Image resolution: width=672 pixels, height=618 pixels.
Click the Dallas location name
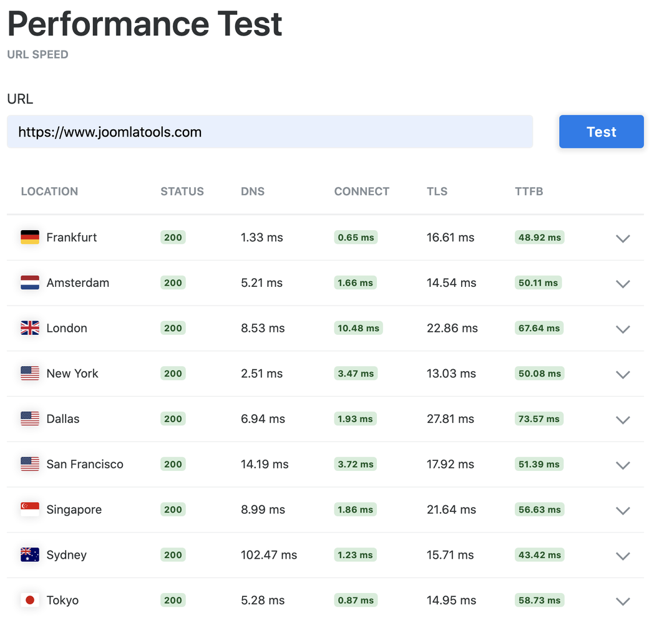62,419
